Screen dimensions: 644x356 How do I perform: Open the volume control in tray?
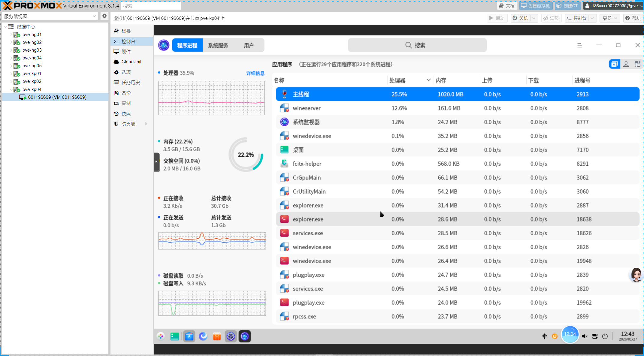point(585,336)
